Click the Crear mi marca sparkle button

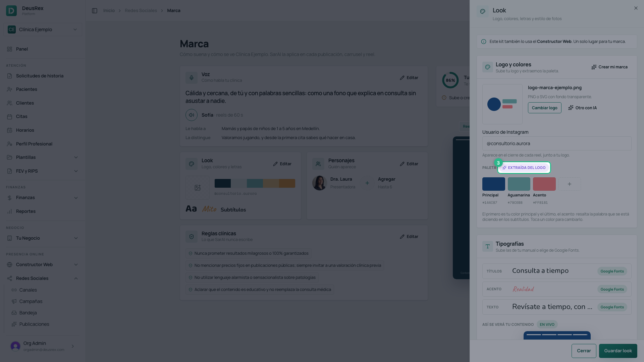coord(609,67)
